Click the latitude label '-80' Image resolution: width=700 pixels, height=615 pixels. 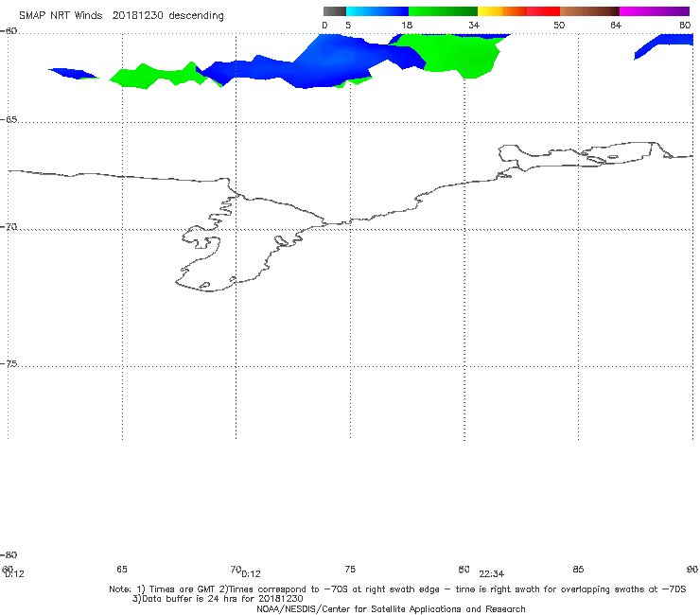pyautogui.click(x=9, y=554)
